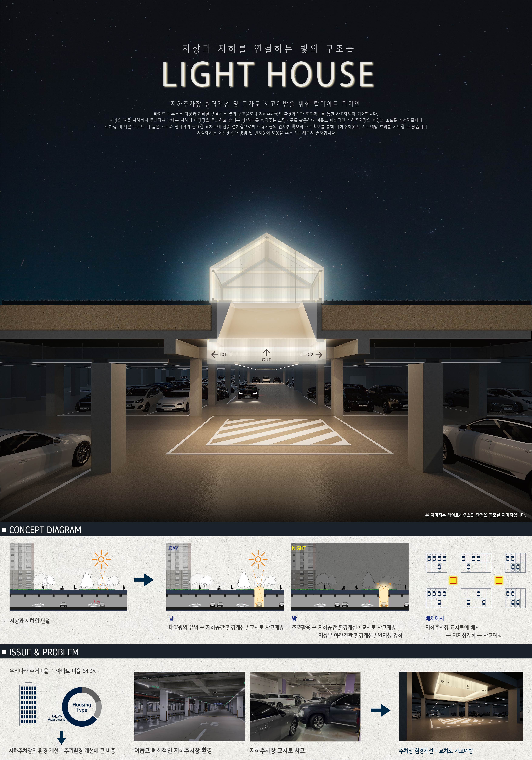Viewport: 532px width, 760px height.
Task: Click the note '본 이미지는 라이트하우스의 단면을 연출한 이미지입니다.'
Action: (x=475, y=515)
